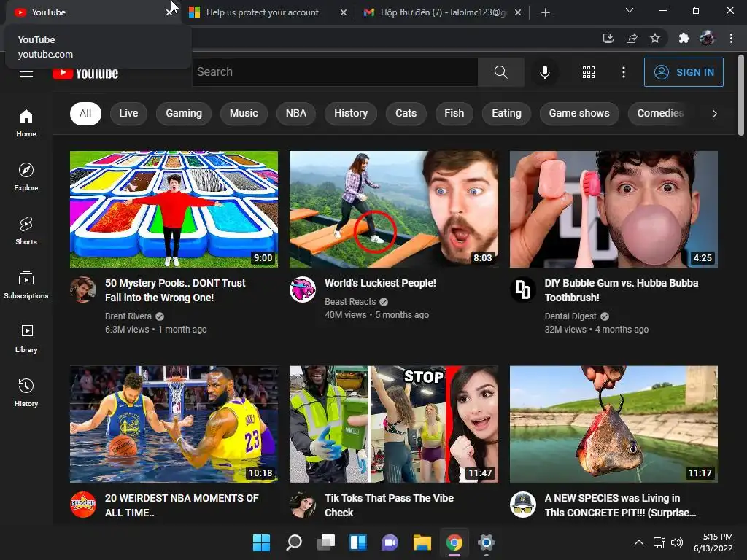Click the magnifier search button
The height and width of the screenshot is (560, 747).
(500, 72)
